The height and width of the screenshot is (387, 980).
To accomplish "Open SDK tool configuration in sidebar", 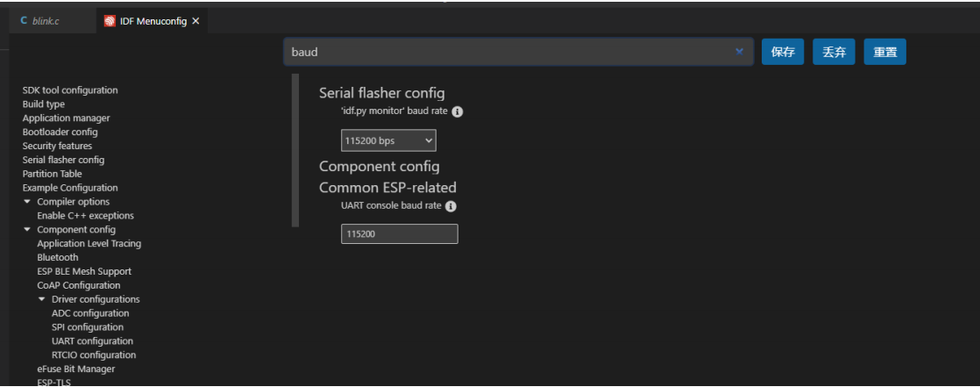I will (x=70, y=90).
